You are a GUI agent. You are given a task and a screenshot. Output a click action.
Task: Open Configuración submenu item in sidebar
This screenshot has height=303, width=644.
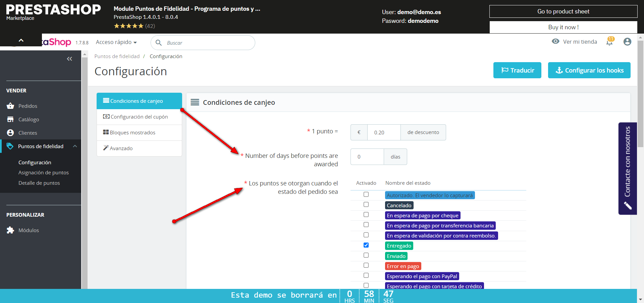(35, 162)
